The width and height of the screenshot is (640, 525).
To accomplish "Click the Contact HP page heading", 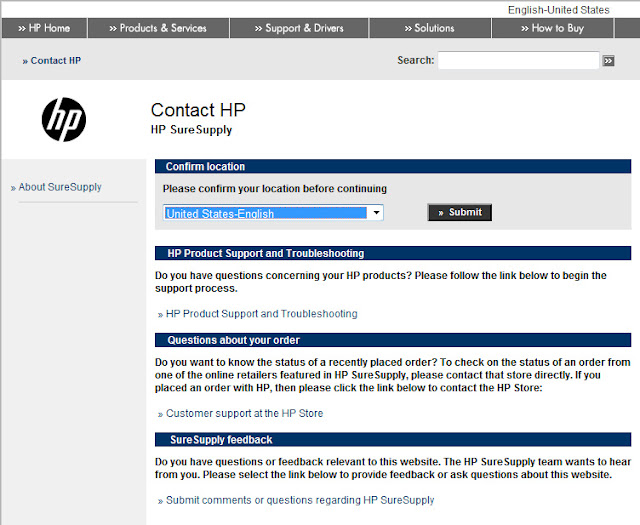I will (198, 110).
